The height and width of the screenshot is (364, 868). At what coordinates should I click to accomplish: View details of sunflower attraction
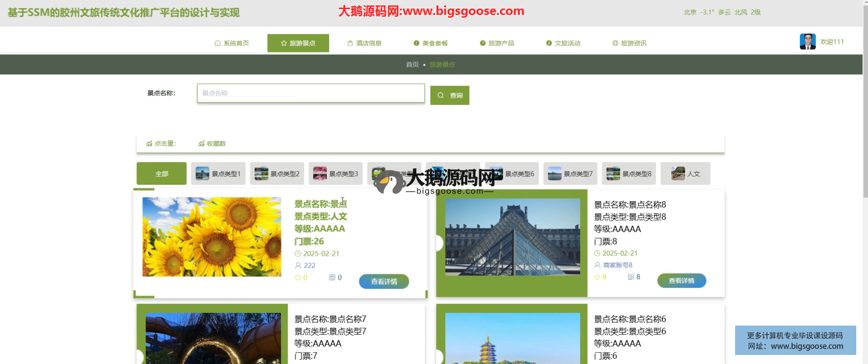point(384,281)
